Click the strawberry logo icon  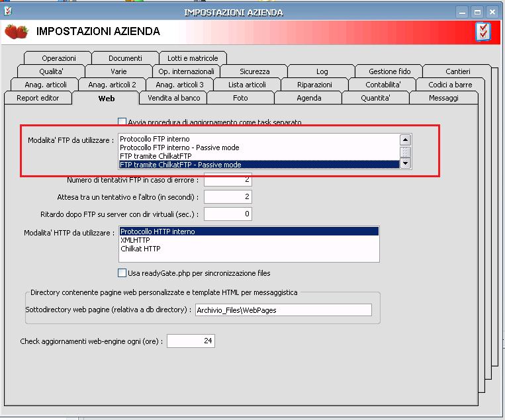tap(17, 32)
